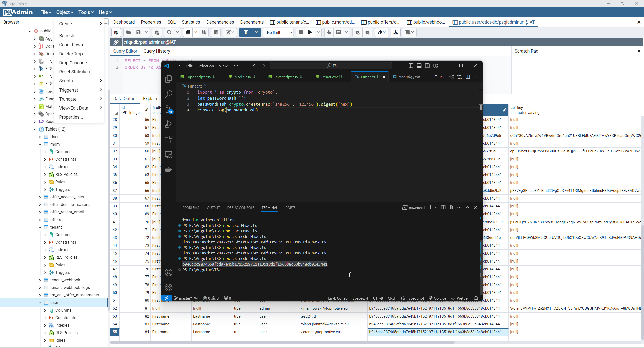
Task: Collapse the user table tree node
Action: 40,302
